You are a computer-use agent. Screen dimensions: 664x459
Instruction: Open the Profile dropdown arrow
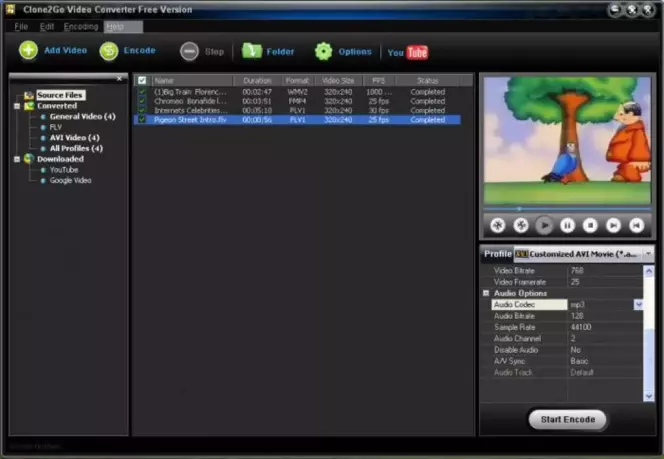(648, 254)
